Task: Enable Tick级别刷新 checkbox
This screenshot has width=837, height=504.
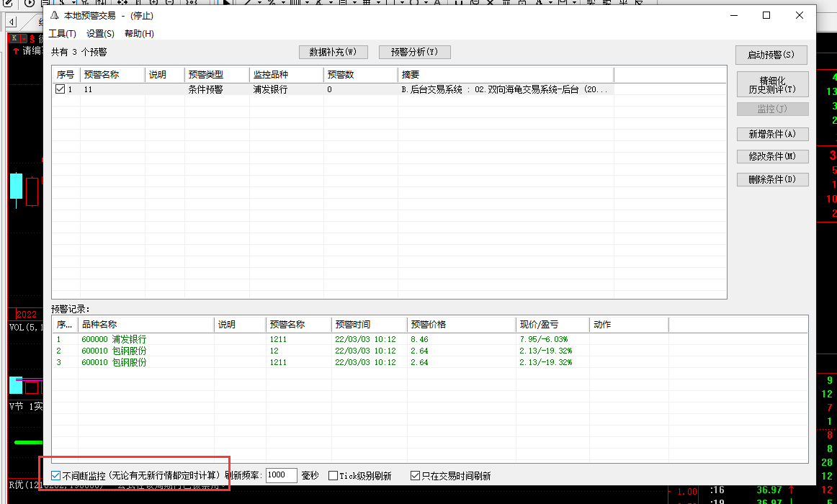Action: pyautogui.click(x=333, y=476)
